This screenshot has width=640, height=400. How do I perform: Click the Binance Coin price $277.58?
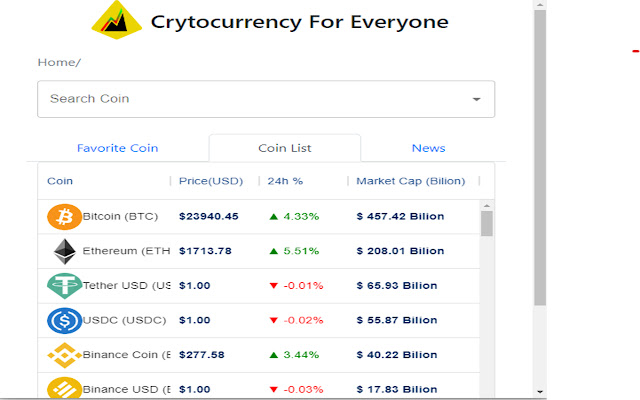(202, 355)
